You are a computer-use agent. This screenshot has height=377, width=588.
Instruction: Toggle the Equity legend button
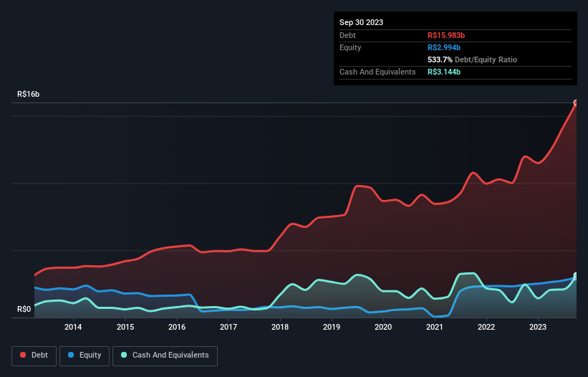tap(85, 355)
